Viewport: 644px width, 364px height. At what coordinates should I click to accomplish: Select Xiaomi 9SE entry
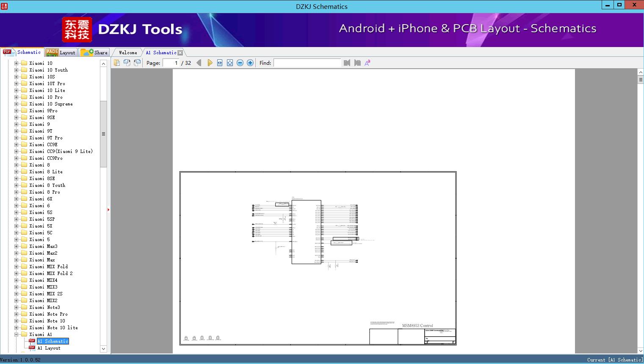(42, 117)
